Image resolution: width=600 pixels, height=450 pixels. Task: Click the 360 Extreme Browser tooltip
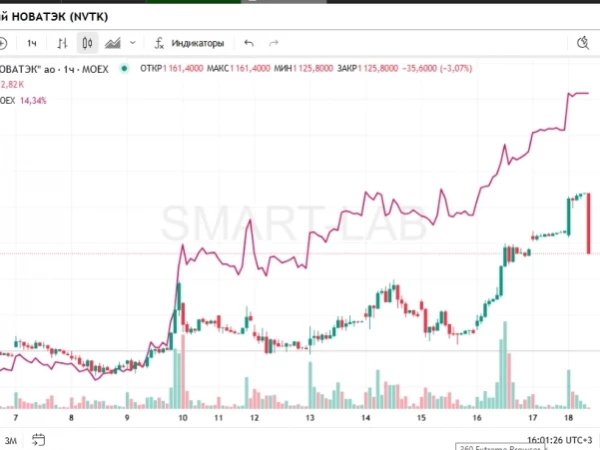click(499, 447)
